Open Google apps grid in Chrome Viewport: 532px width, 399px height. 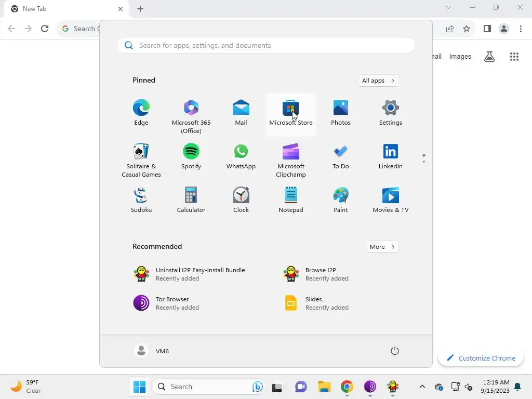pos(514,56)
